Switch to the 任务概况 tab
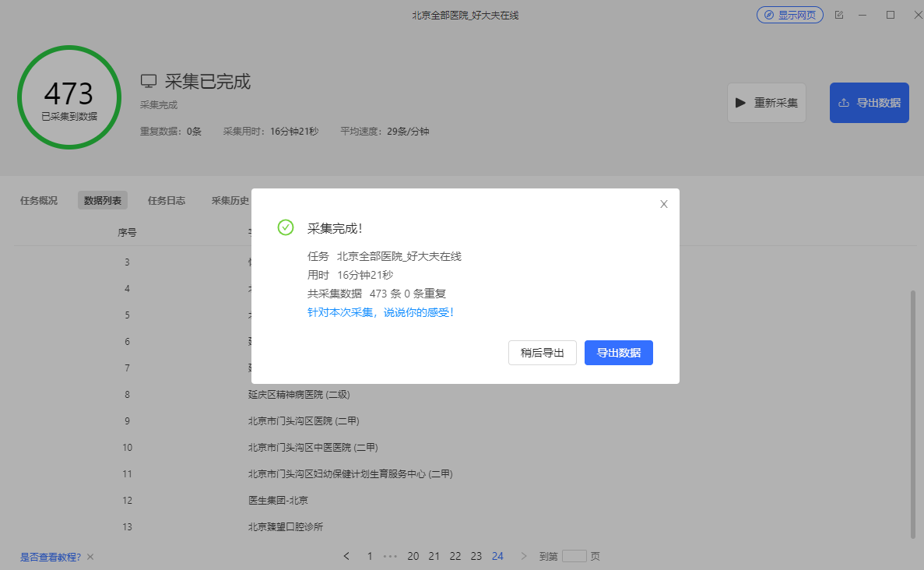The height and width of the screenshot is (570, 924). click(39, 200)
